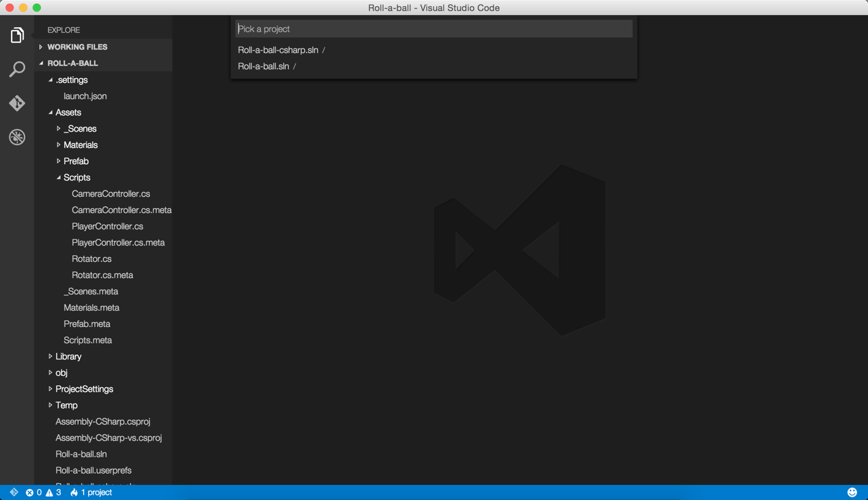Expand the Library folder
868x500 pixels.
point(103,357)
